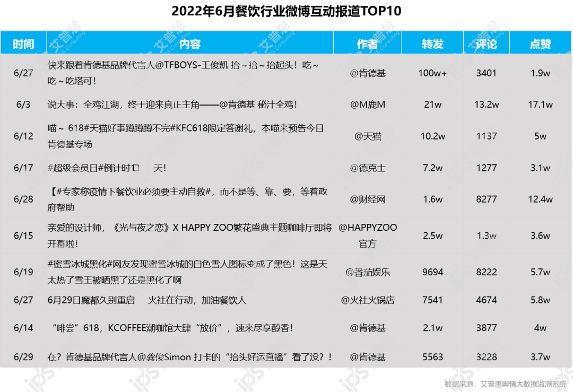This screenshot has height=392, width=573.
Task: Click the 8222 comment count
Action: (x=487, y=272)
